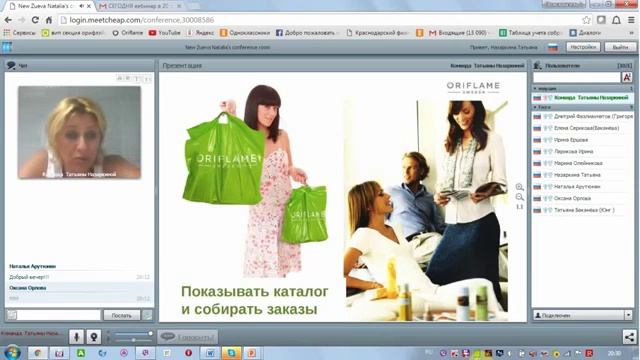Zoom in on the presentation slide

[x=519, y=187]
